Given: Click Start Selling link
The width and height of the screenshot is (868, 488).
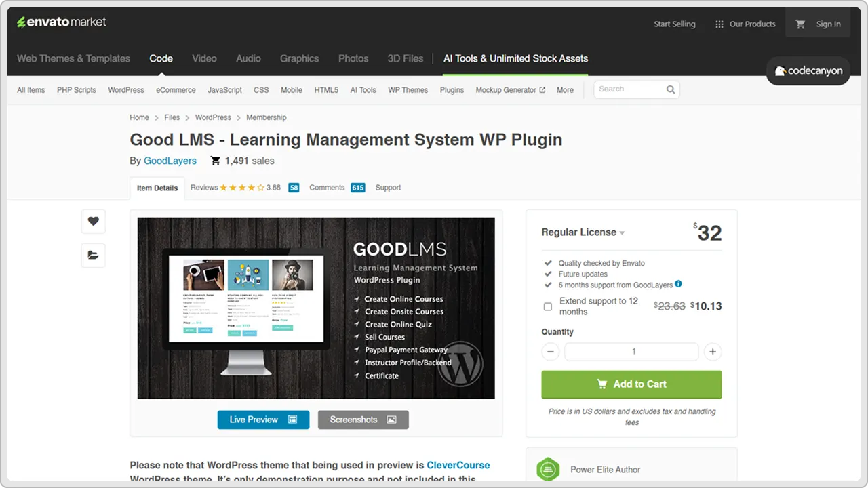Looking at the screenshot, I should [674, 24].
